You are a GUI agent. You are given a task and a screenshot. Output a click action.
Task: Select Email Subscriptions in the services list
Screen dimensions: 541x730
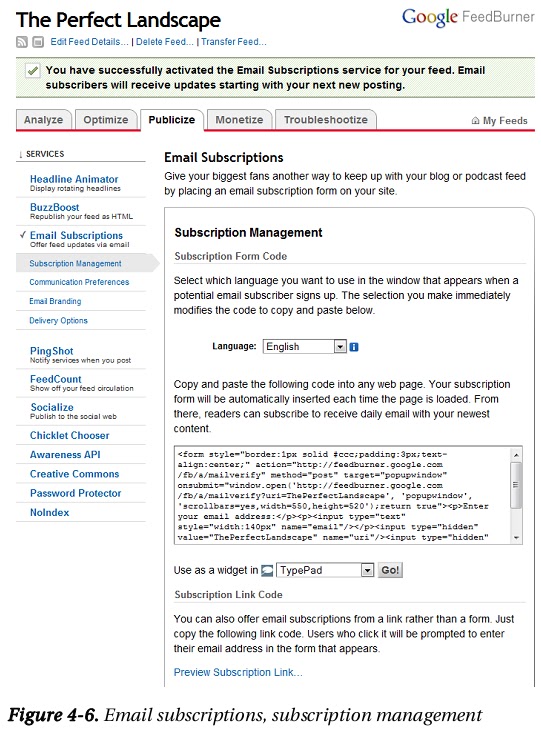click(76, 235)
